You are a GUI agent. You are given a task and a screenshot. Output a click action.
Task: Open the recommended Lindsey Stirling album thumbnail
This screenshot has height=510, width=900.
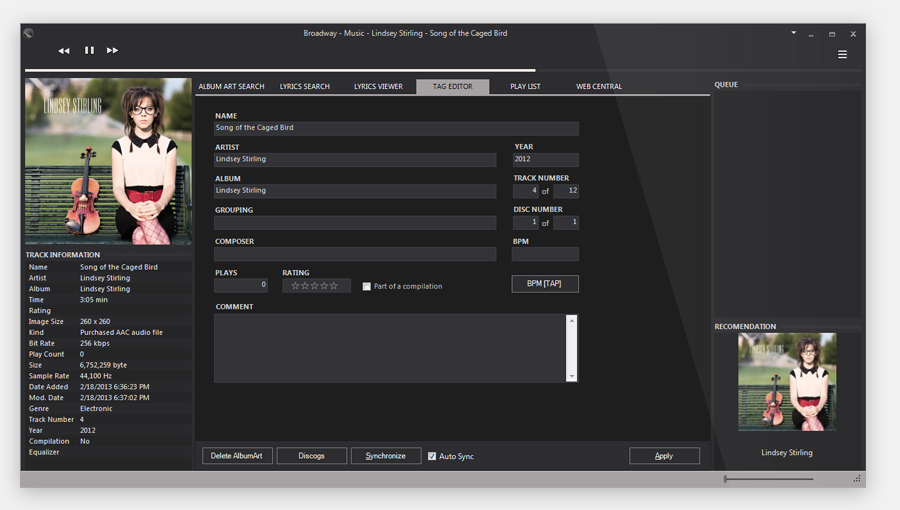tap(787, 382)
